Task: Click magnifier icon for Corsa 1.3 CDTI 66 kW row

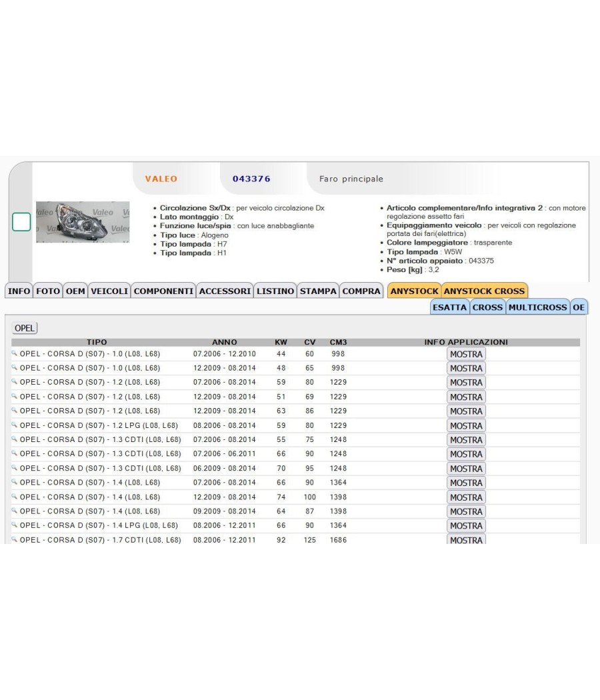Action: click(14, 453)
